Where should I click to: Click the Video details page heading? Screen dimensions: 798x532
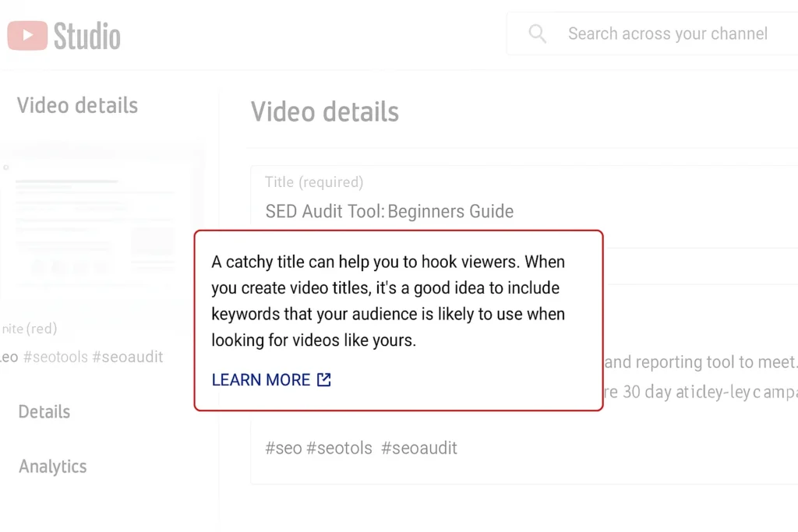325,112
